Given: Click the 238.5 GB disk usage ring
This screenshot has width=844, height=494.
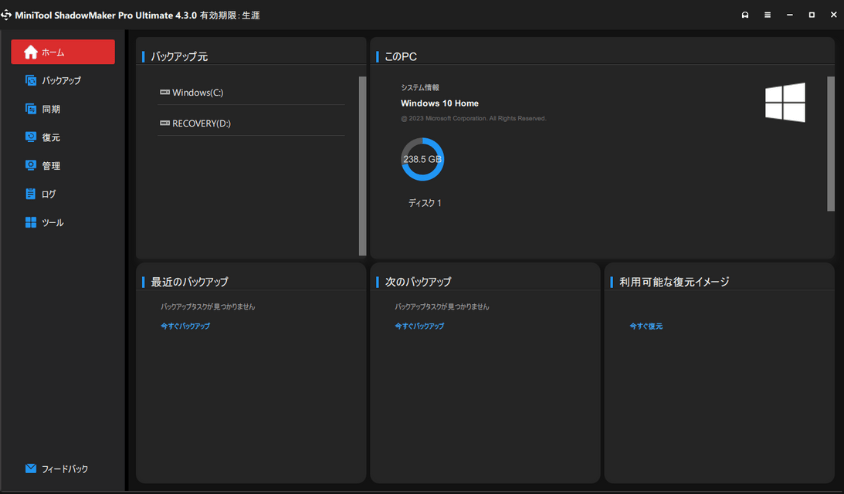Looking at the screenshot, I should pos(422,159).
